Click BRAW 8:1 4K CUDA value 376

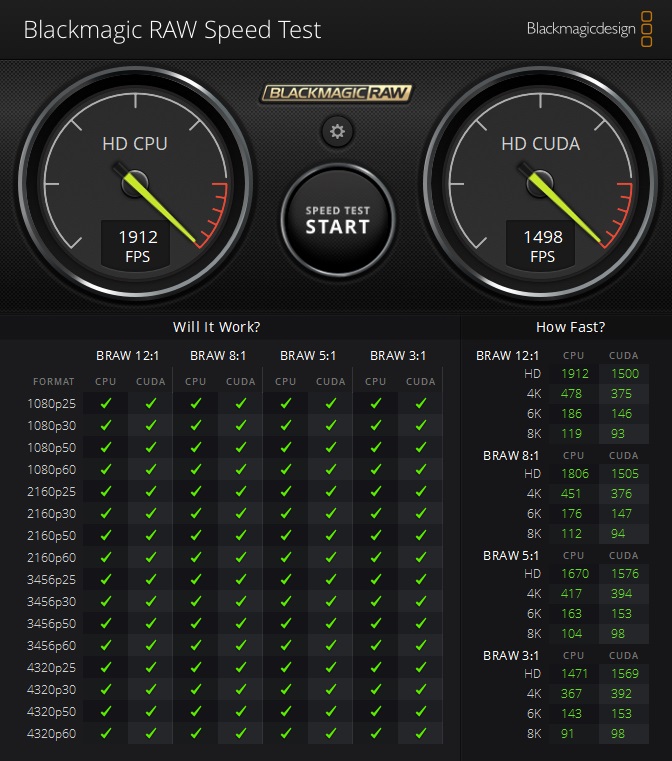pos(621,494)
